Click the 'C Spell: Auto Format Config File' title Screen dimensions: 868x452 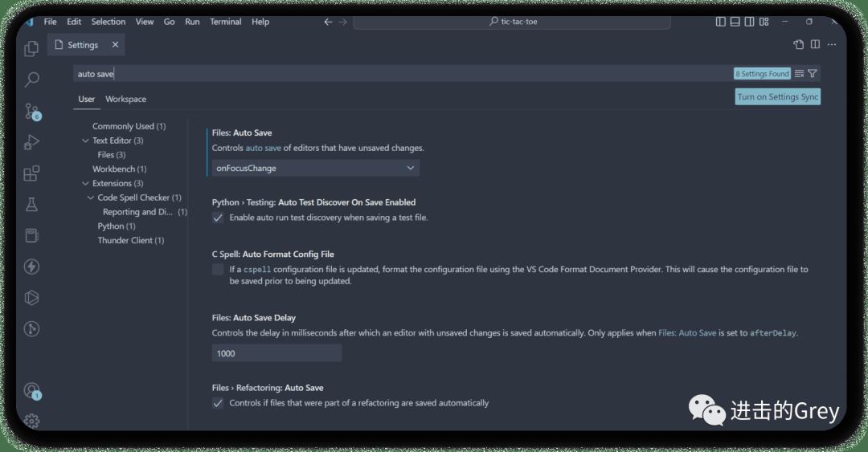pyautogui.click(x=273, y=254)
